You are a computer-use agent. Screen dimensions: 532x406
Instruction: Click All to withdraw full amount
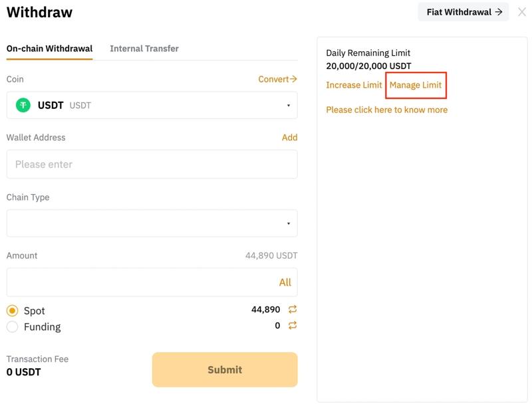(285, 282)
